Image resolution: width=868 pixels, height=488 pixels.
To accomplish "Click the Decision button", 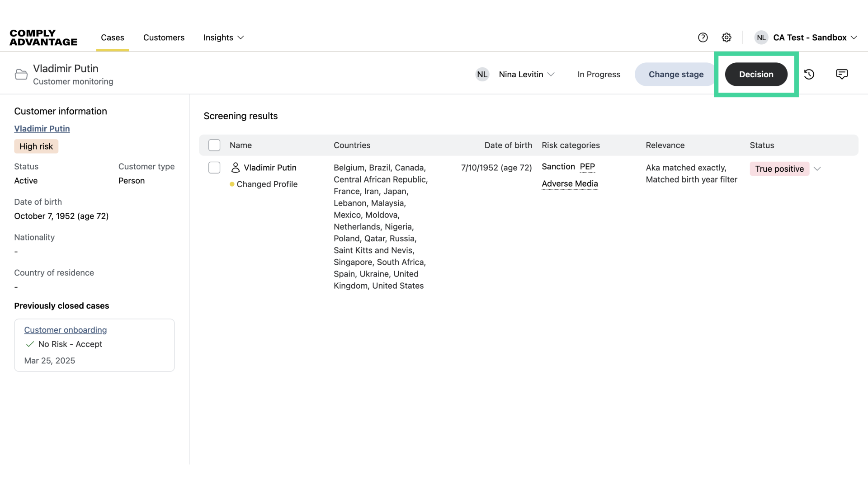I will click(756, 75).
